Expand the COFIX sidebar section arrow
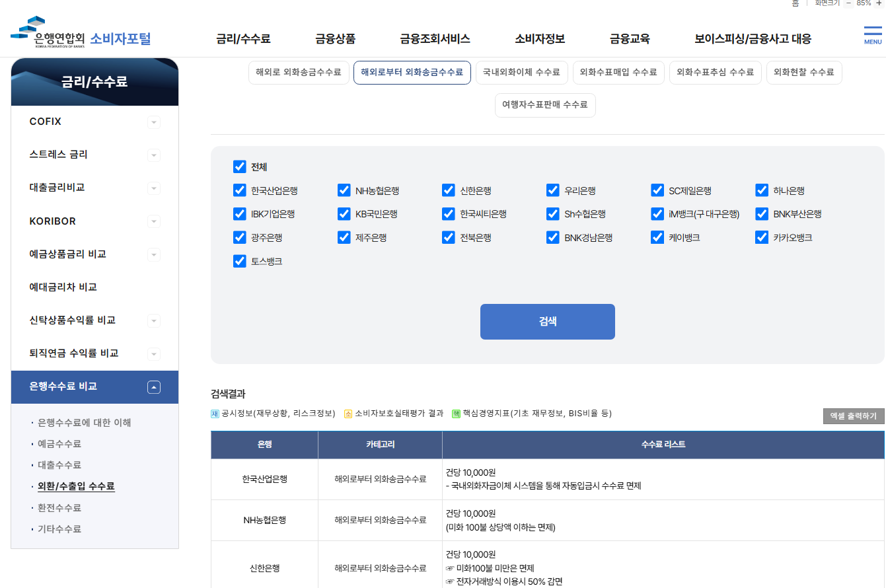Screen dimensions: 886x588 point(154,122)
